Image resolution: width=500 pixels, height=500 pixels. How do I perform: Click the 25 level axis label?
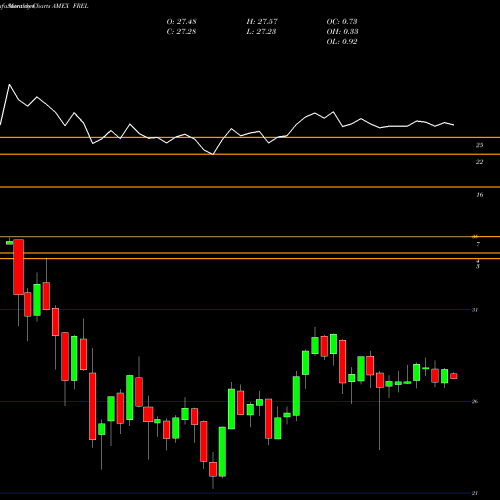479,145
